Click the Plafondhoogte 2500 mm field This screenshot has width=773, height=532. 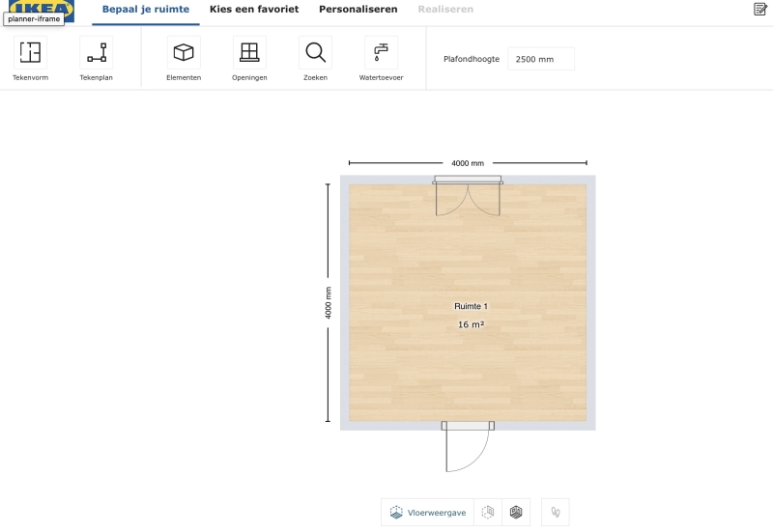540,59
